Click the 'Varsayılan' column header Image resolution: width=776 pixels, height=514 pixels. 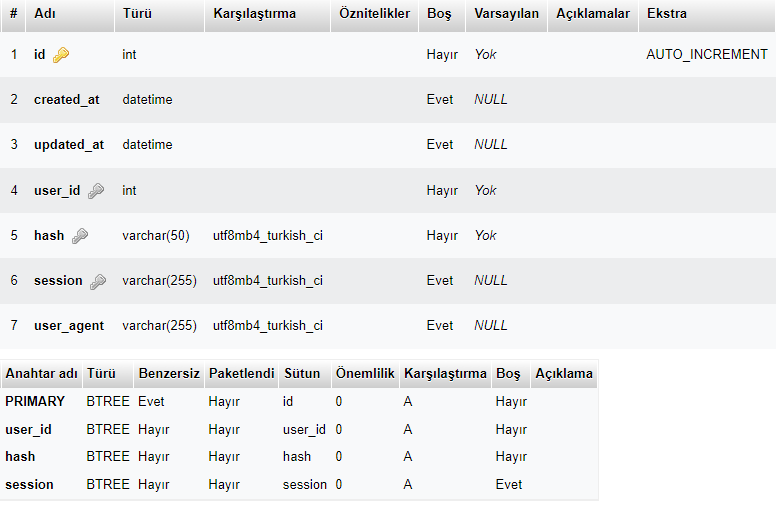point(506,14)
